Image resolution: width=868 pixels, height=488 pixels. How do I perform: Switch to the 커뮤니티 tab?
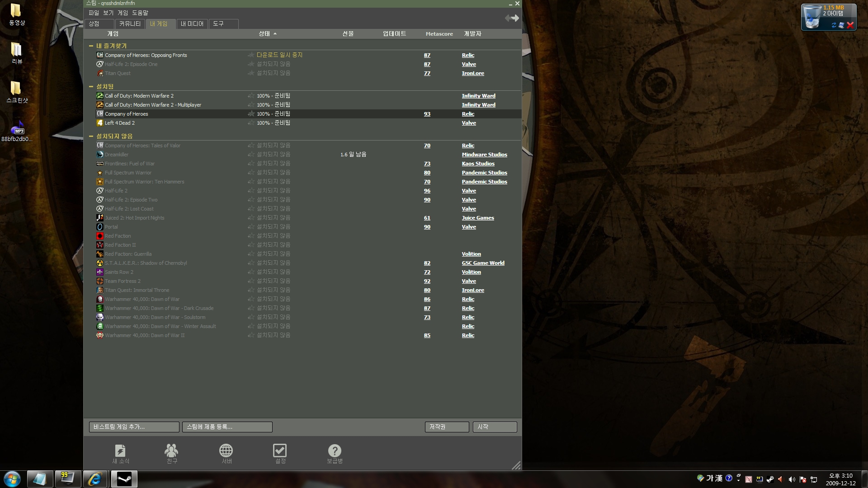click(x=130, y=23)
